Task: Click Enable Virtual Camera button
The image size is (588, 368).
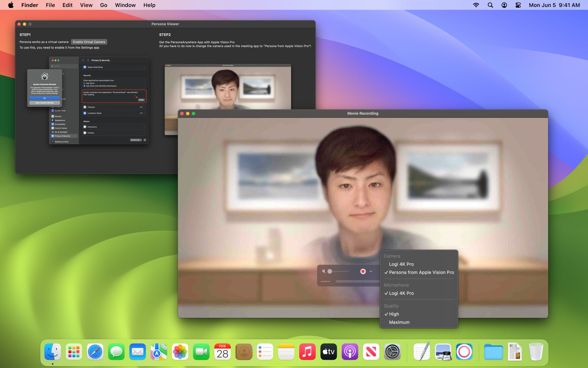Action: coord(89,42)
